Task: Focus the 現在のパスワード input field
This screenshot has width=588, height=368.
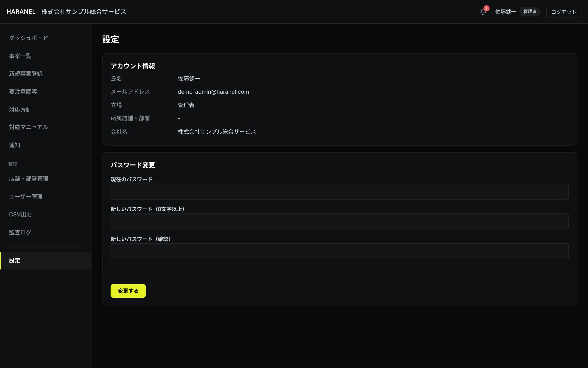Action: tap(339, 192)
